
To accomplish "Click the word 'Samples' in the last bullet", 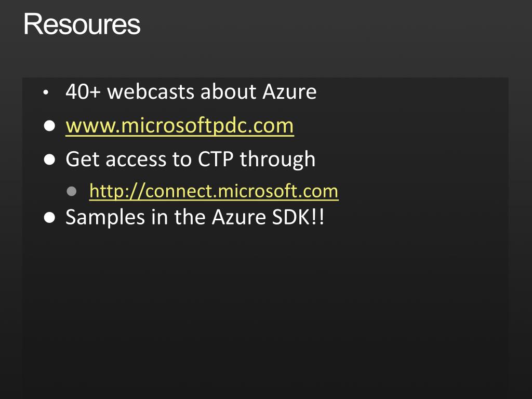I will click(x=105, y=218).
